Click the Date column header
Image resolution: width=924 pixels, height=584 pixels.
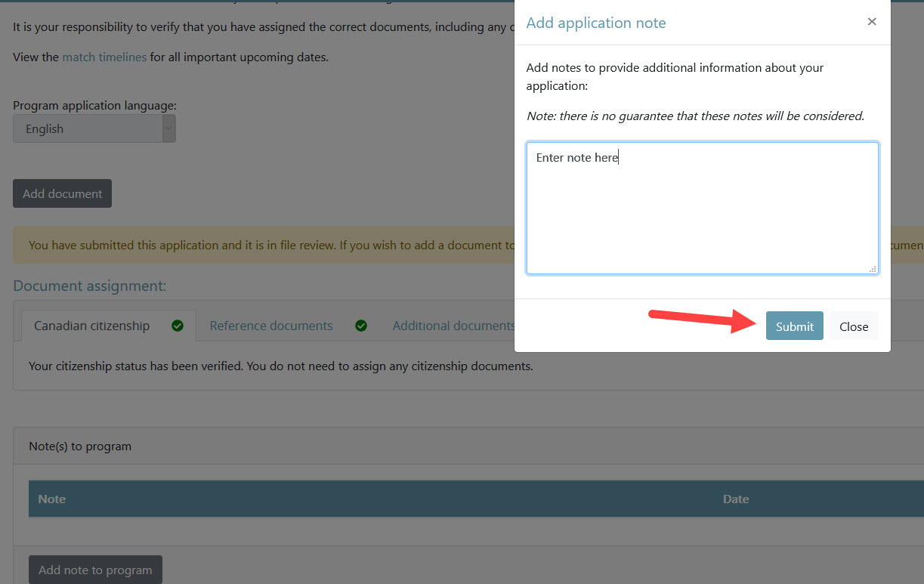(735, 499)
